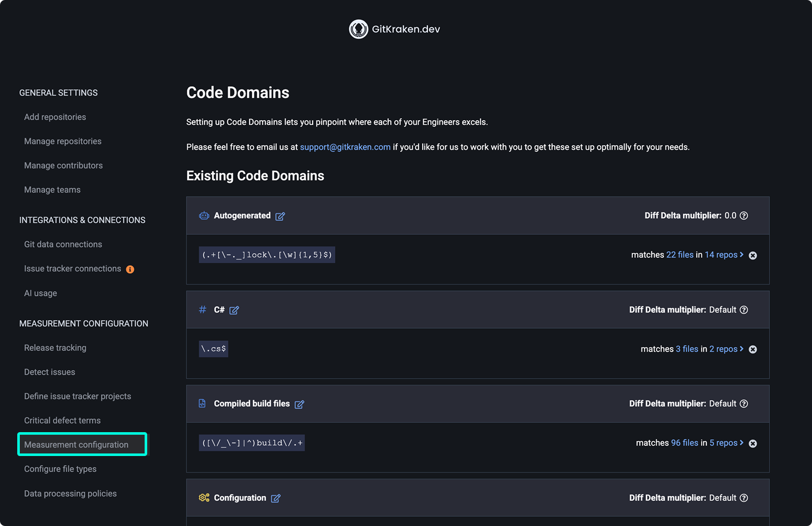Delete the build files pattern with its X icon
The height and width of the screenshot is (526, 812).
pos(753,443)
